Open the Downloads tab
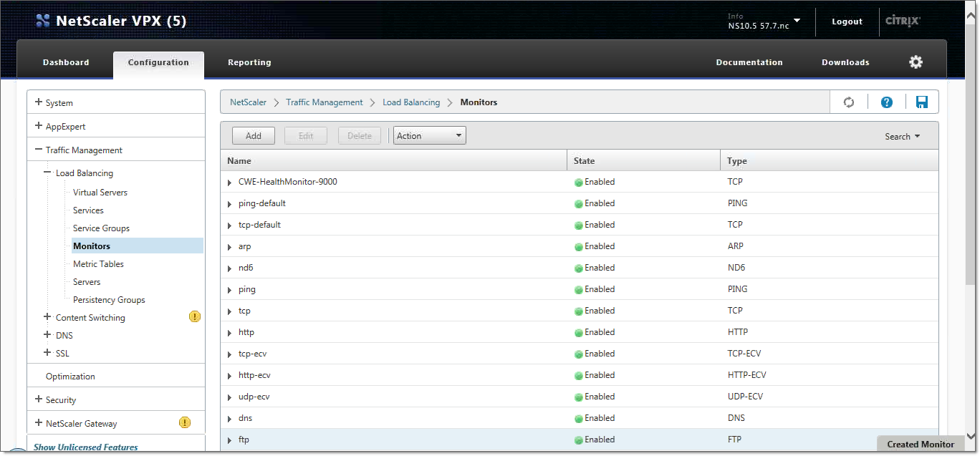Screen dimensions: 980x456 pyautogui.click(x=845, y=62)
